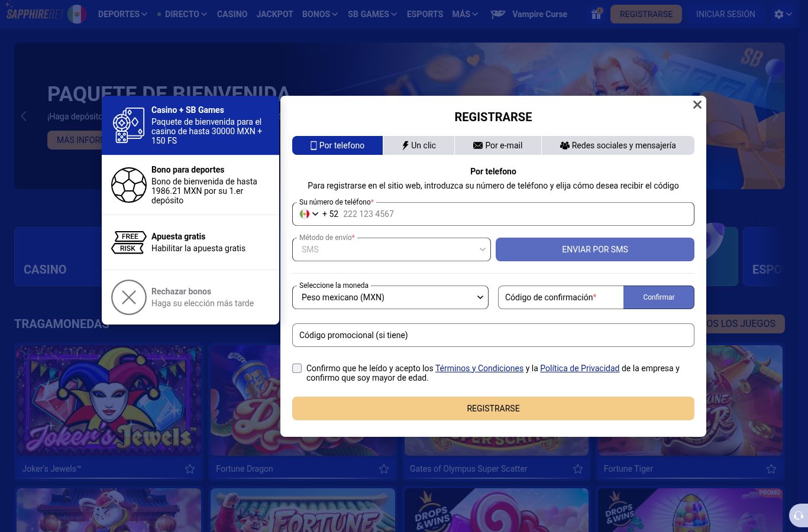Screen dimensions: 808x532
Task: Expand the Directo dropdown
Action: [183, 14]
